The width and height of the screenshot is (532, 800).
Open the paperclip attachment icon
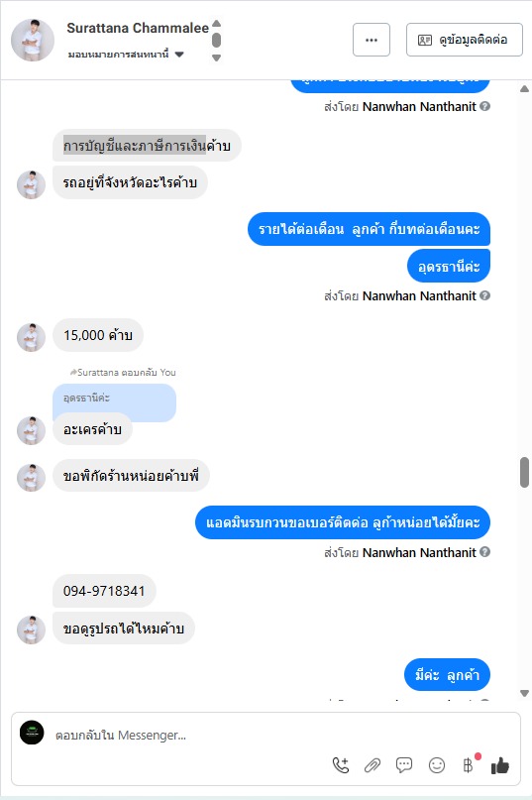[x=372, y=764]
